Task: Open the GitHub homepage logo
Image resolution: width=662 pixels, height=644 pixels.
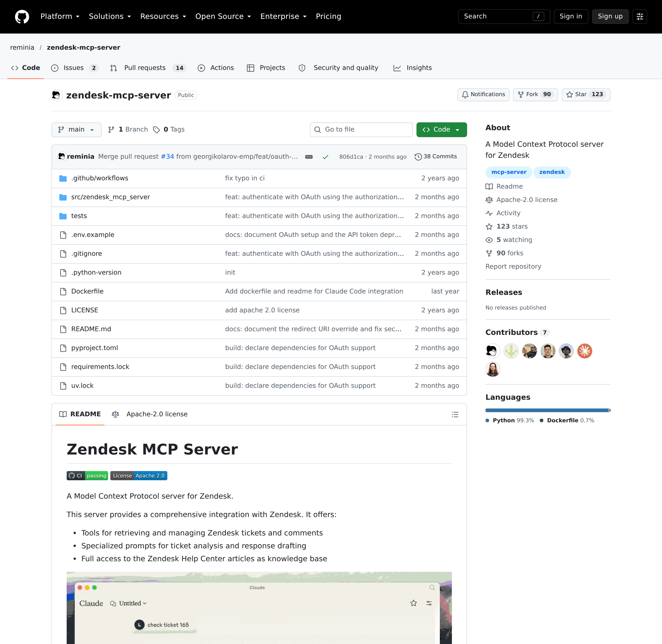Action: (22, 17)
